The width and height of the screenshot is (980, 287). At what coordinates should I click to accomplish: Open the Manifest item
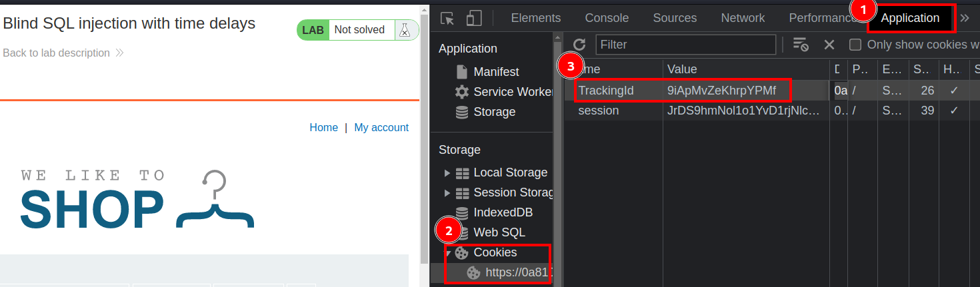point(495,72)
